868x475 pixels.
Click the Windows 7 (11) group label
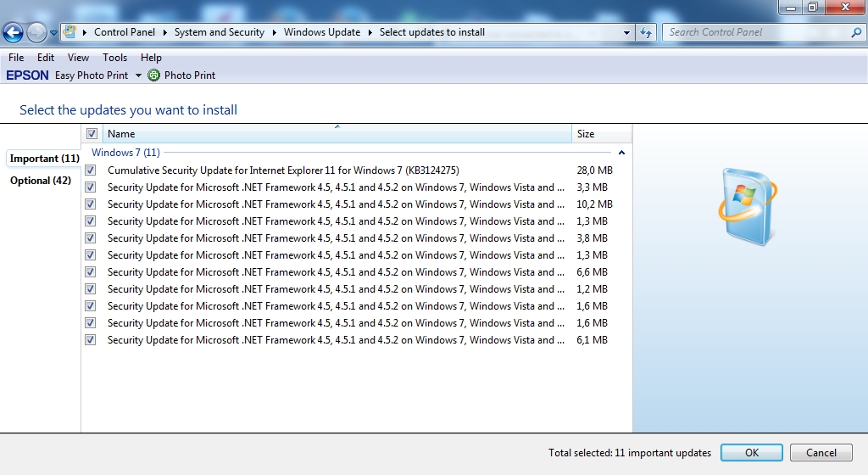[125, 152]
